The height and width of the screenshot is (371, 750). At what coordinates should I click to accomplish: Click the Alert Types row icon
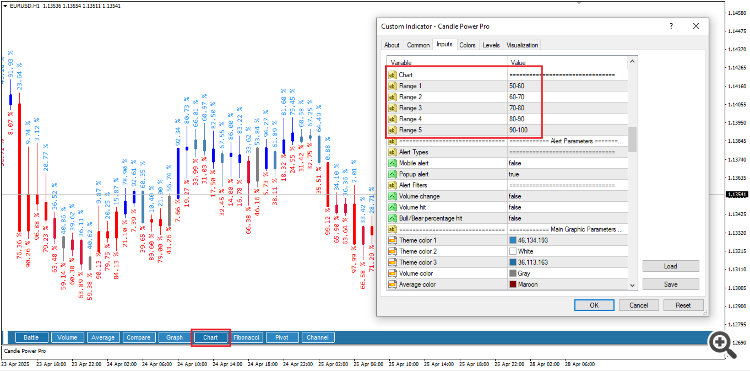coord(392,152)
